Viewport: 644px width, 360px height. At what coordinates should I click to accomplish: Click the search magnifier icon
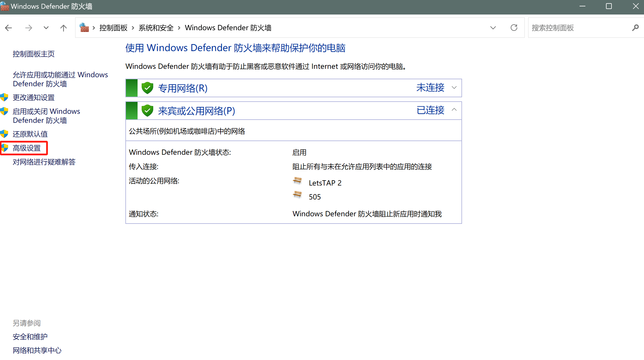(635, 28)
